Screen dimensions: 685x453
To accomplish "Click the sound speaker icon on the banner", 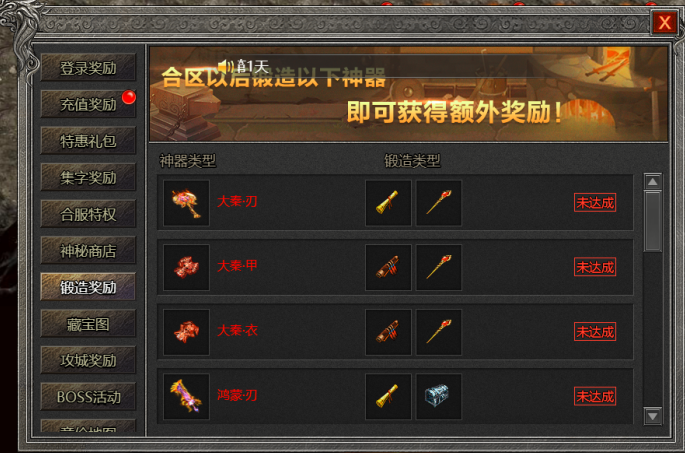I will pyautogui.click(x=226, y=66).
